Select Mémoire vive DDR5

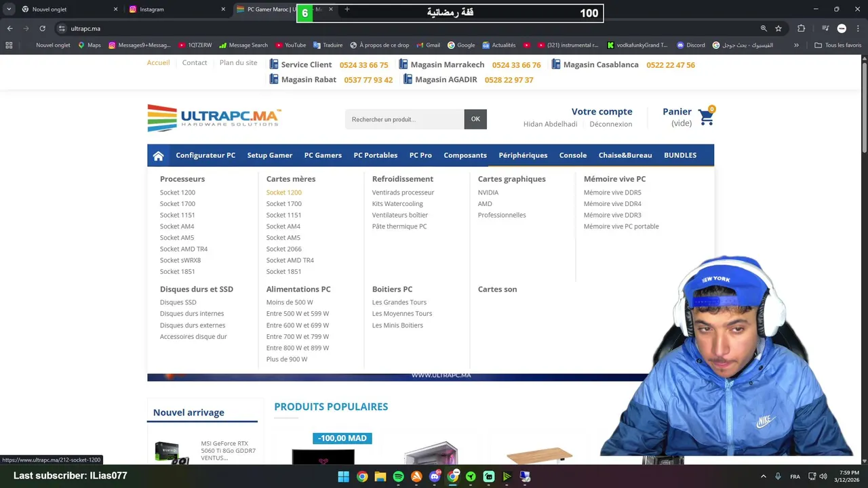tap(612, 192)
